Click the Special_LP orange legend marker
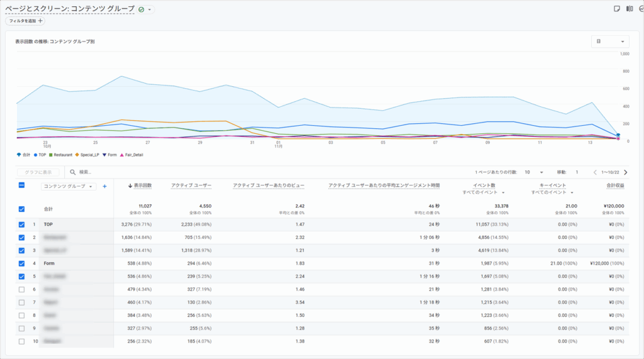This screenshot has height=359, width=644. [76, 153]
